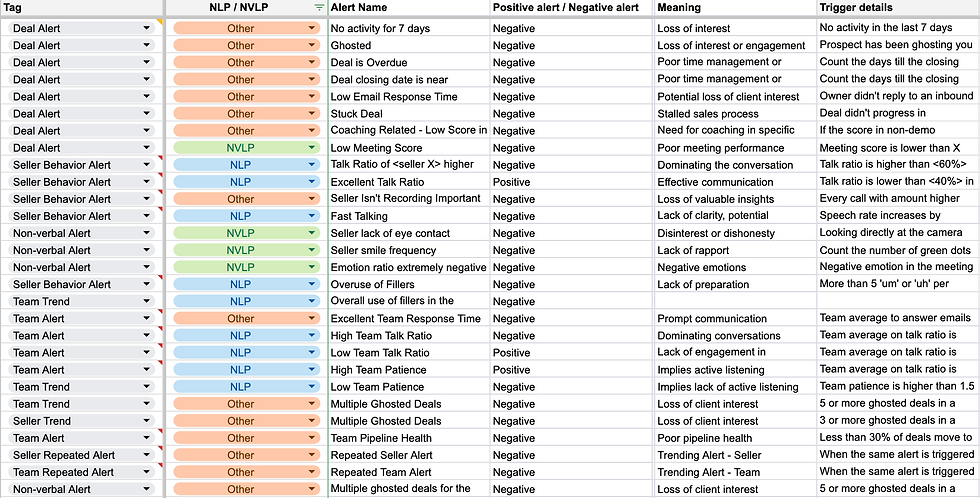Image resolution: width=980 pixels, height=498 pixels.
Task: Select the Excellent Talk Ratio cell
Action: click(x=406, y=182)
